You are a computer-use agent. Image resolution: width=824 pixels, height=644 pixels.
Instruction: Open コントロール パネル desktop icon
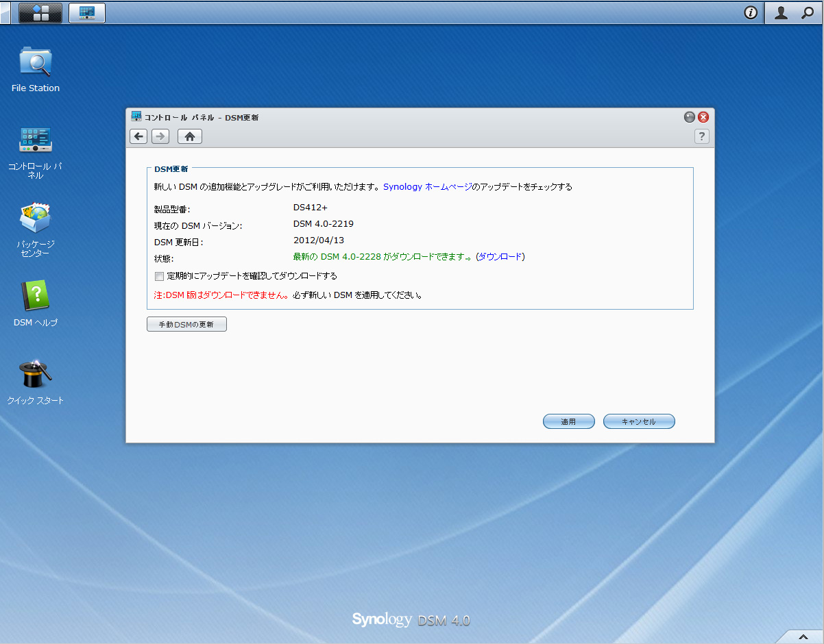point(36,152)
